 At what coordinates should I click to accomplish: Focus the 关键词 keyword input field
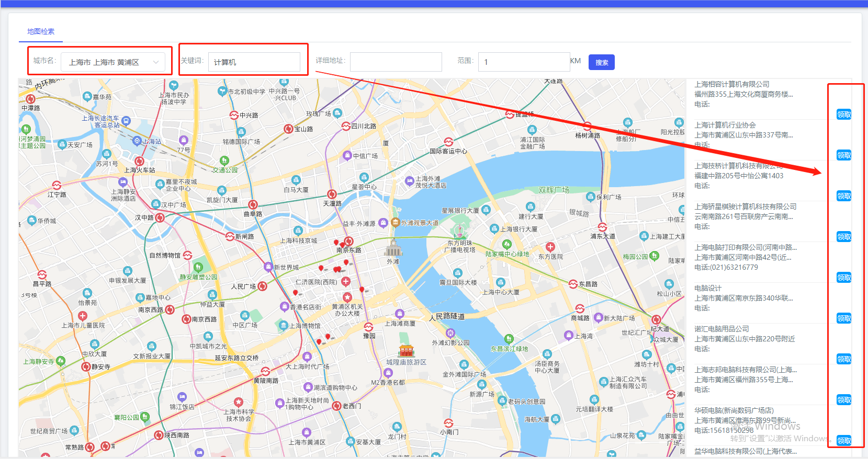tap(254, 62)
